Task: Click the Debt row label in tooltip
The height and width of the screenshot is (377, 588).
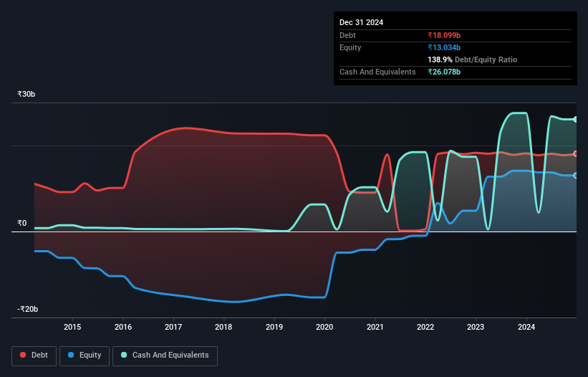Action: pos(347,35)
